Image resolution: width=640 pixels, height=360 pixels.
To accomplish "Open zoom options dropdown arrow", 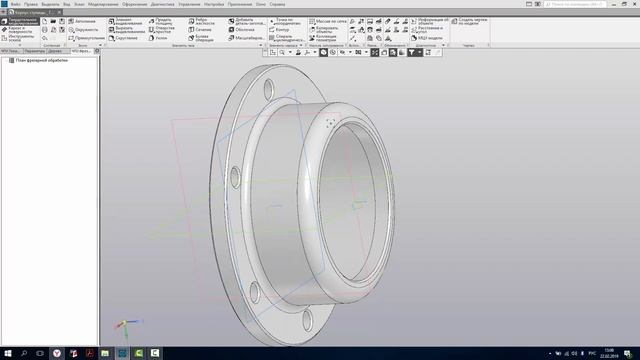I will point(290,52).
